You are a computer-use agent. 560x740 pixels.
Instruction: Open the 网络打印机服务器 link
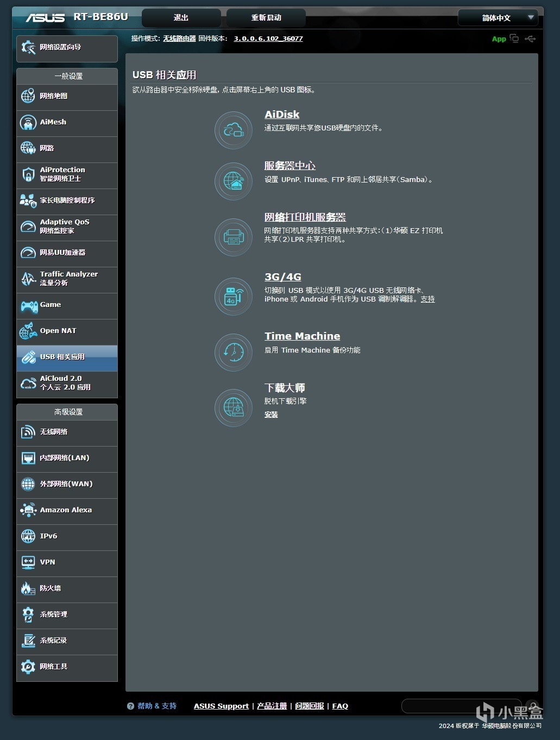click(305, 217)
